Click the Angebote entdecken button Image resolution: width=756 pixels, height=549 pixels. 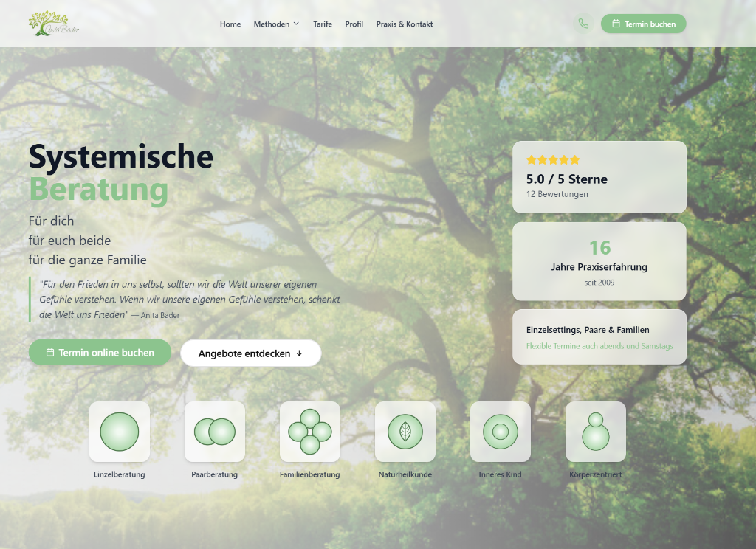pos(251,353)
